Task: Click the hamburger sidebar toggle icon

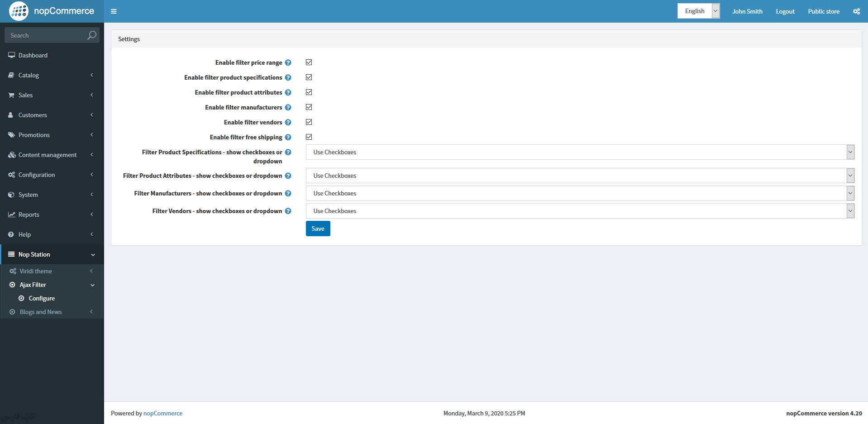Action: point(114,11)
